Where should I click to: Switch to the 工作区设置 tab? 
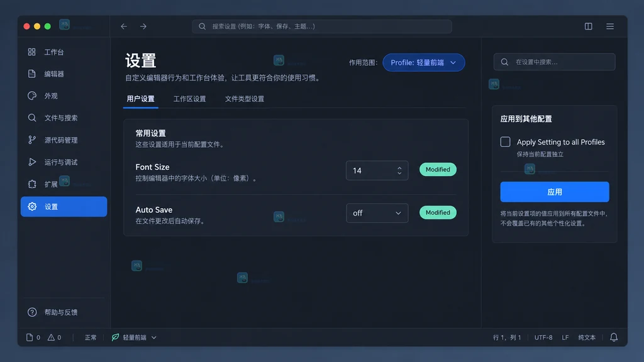(x=189, y=99)
